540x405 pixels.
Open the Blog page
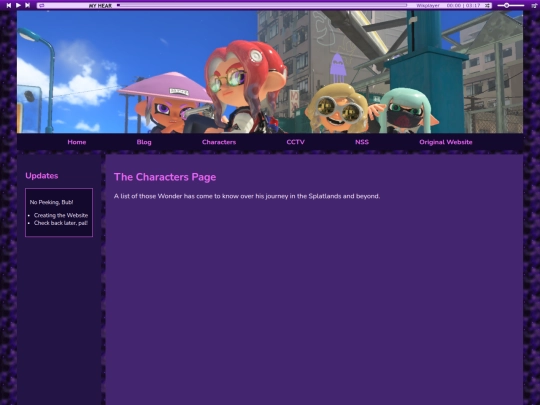144,142
